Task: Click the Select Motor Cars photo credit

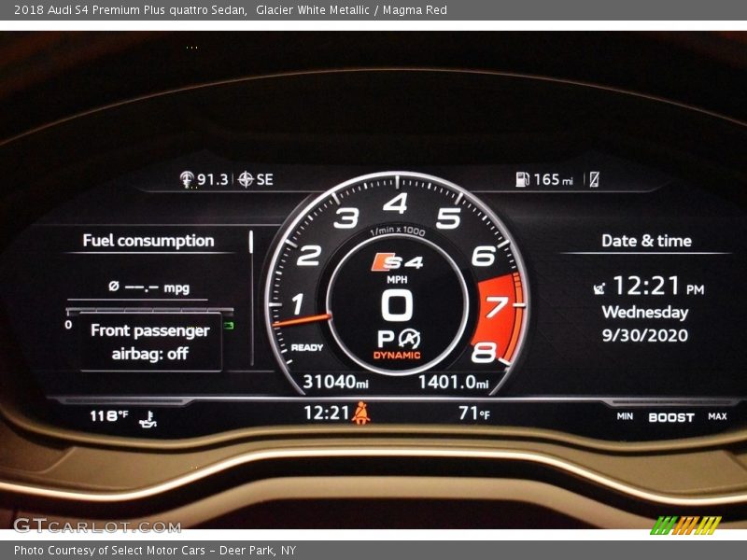Action: (x=155, y=551)
